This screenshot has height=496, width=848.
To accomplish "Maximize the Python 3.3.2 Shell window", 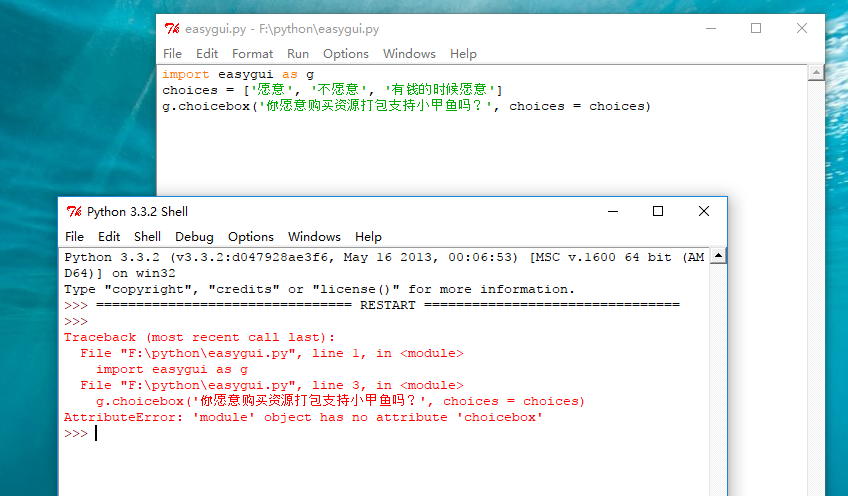I will coord(658,211).
